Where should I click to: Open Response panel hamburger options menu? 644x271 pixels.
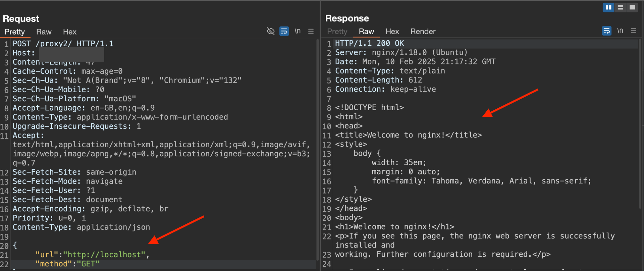click(633, 31)
